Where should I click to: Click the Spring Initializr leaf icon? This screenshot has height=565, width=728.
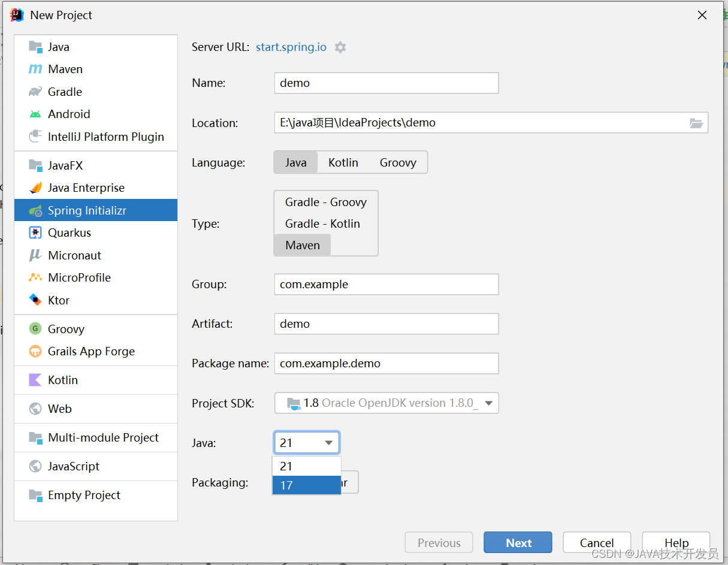[x=36, y=210]
